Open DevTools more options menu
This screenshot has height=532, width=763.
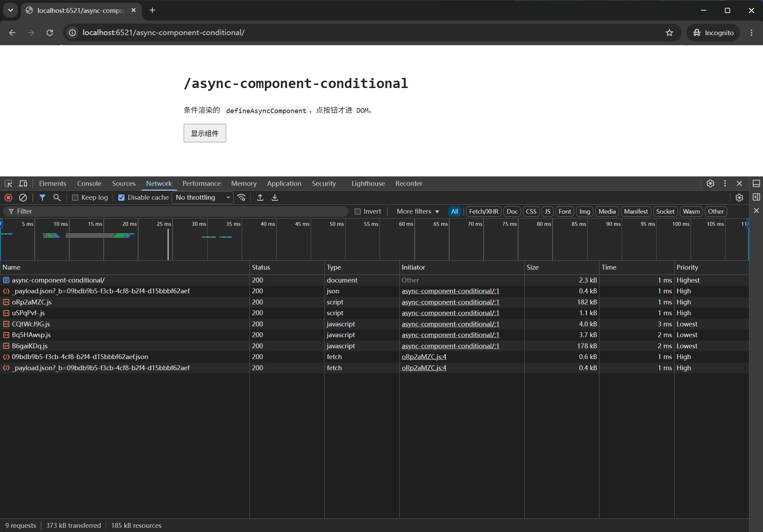click(725, 183)
